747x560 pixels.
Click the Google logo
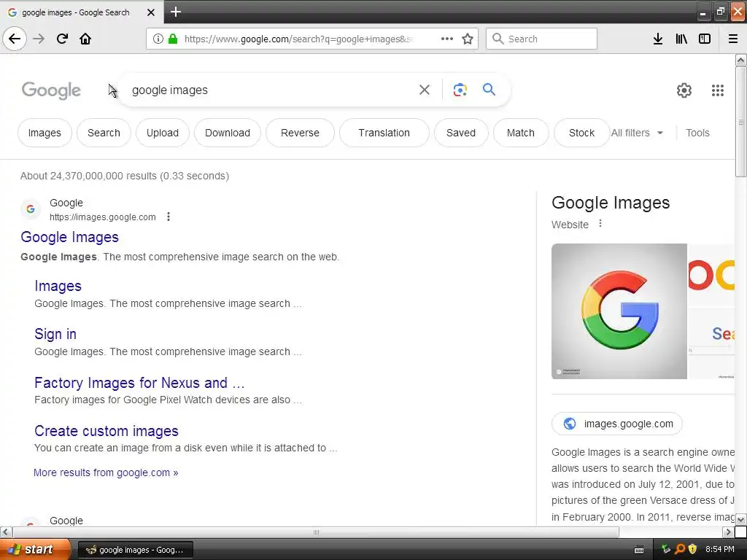click(x=52, y=90)
